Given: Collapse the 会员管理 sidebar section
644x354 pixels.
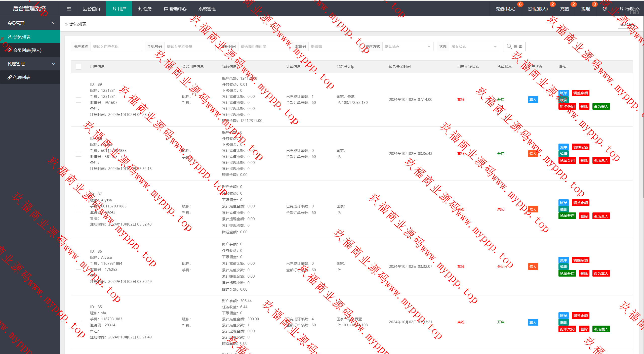Looking at the screenshot, I should [30, 23].
